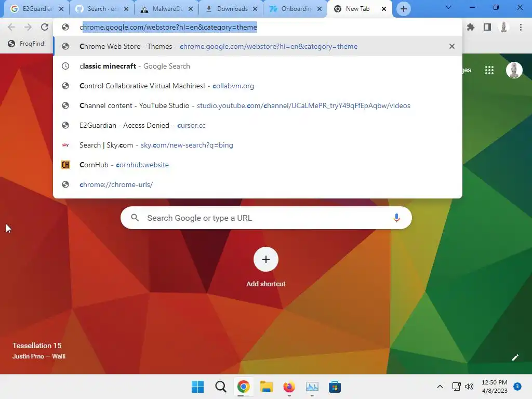
Task: Close the MalwareDa tab
Action: pyautogui.click(x=191, y=9)
